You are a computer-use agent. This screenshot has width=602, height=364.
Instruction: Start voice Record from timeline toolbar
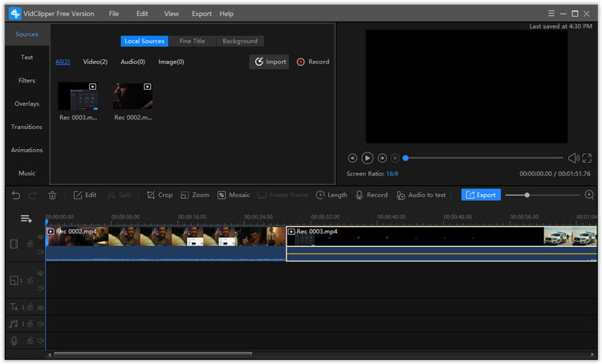pyautogui.click(x=372, y=195)
